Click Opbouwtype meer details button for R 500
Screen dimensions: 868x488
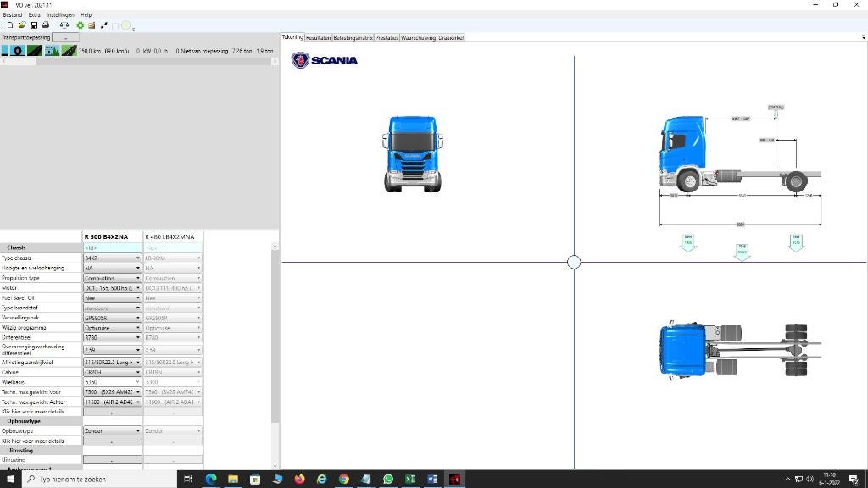113,441
